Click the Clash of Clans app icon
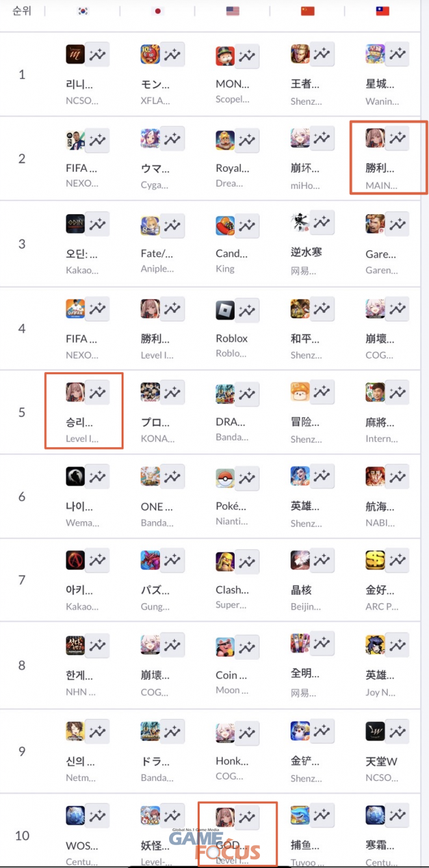This screenshot has width=429, height=868. pos(225,560)
